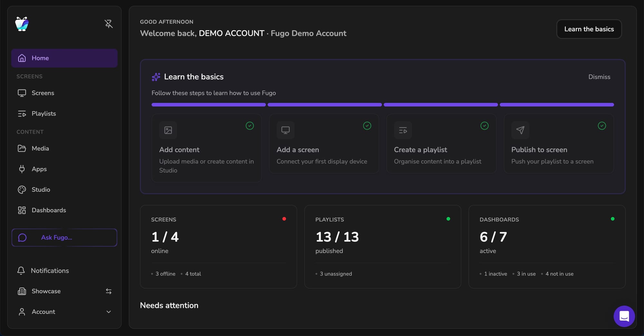
Task: Click the first onboarding progress bar segment
Action: [x=208, y=105]
